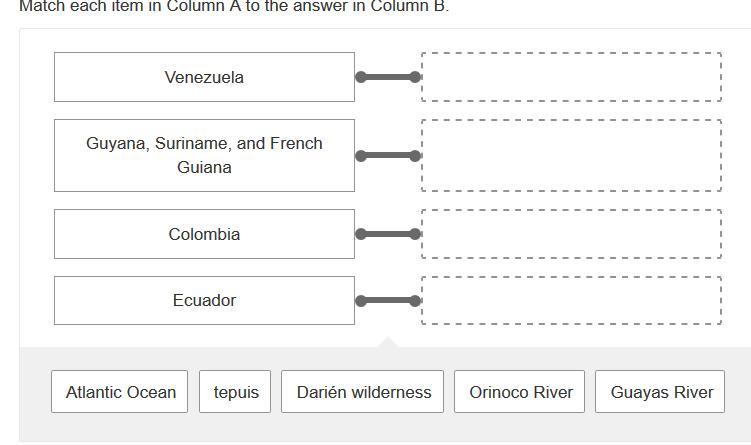Click the triangle notch above the answer bank

388,343
